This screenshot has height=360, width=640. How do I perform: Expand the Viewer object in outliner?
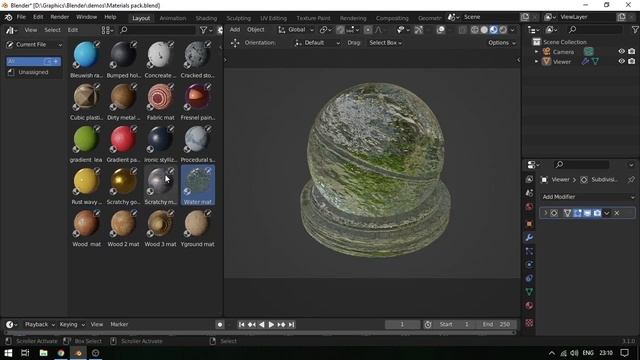click(536, 62)
